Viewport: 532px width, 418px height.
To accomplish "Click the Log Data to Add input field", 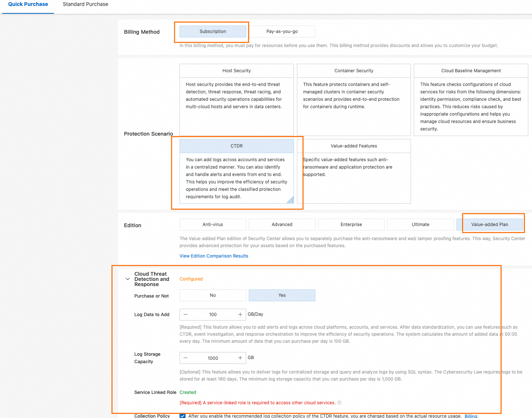I will coord(213,315).
